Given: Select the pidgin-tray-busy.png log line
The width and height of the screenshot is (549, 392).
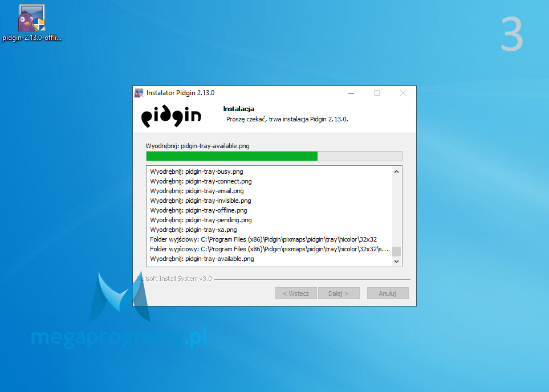Looking at the screenshot, I should tap(197, 171).
